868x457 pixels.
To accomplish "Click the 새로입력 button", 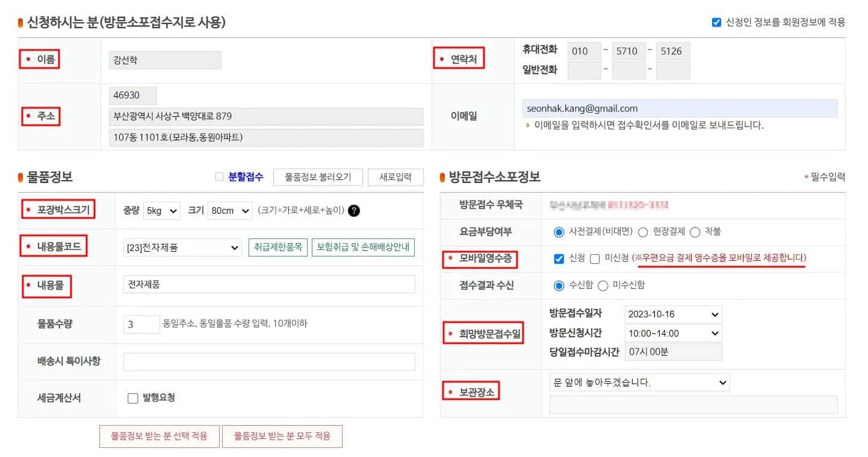I will click(395, 176).
